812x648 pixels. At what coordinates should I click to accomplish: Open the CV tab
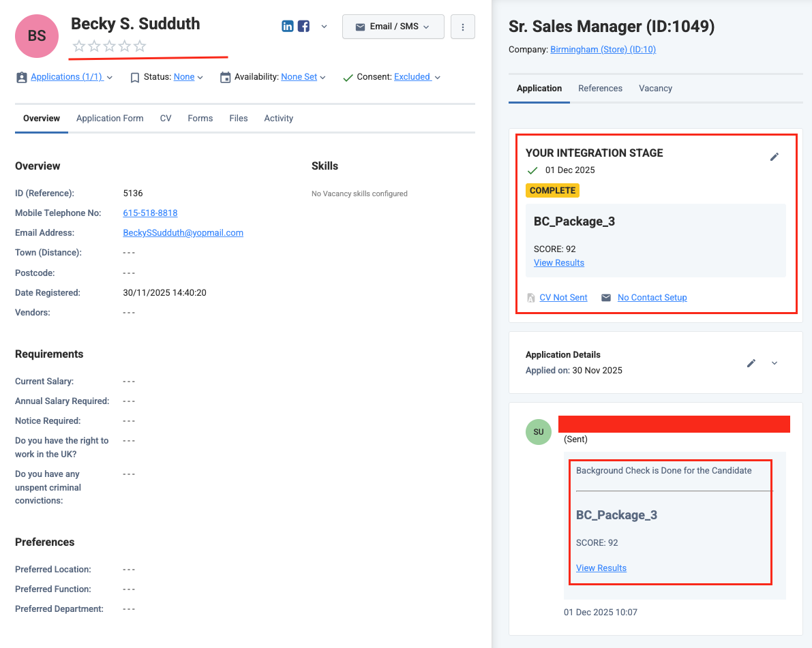tap(166, 119)
